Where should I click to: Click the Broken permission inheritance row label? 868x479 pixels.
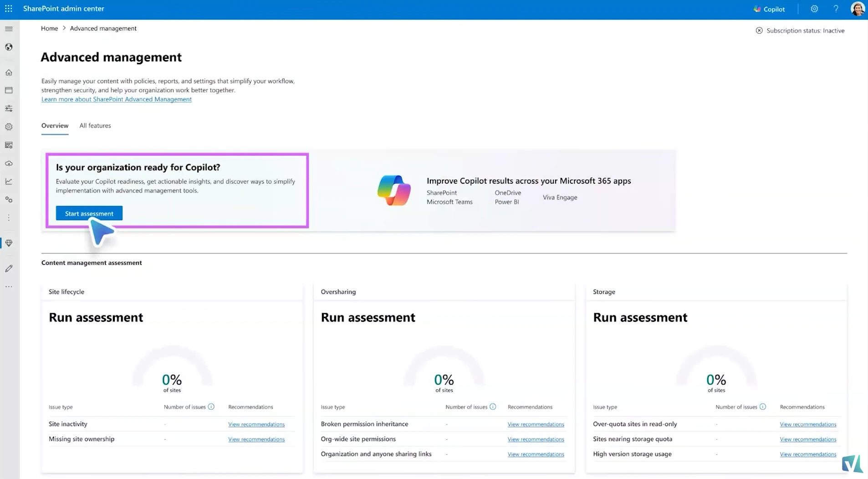point(364,424)
